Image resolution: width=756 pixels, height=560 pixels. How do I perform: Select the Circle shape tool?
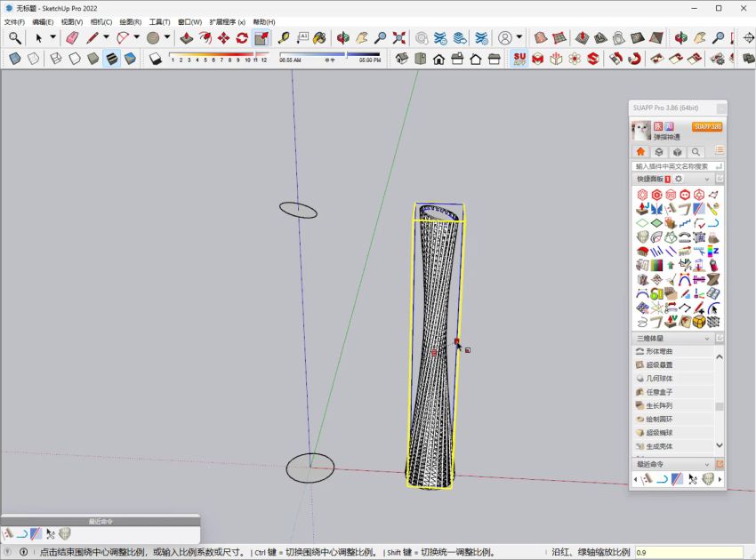pos(153,38)
